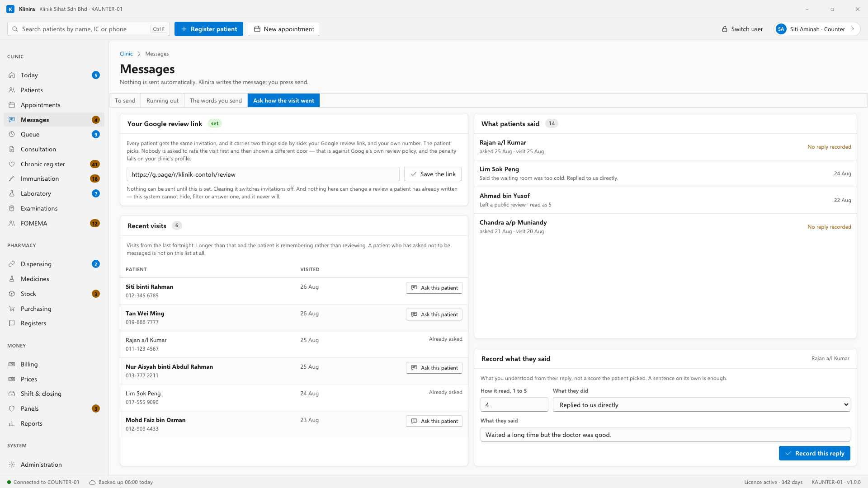Click the Connected to COUNTER-01 status
The width and height of the screenshot is (868, 488).
43,482
